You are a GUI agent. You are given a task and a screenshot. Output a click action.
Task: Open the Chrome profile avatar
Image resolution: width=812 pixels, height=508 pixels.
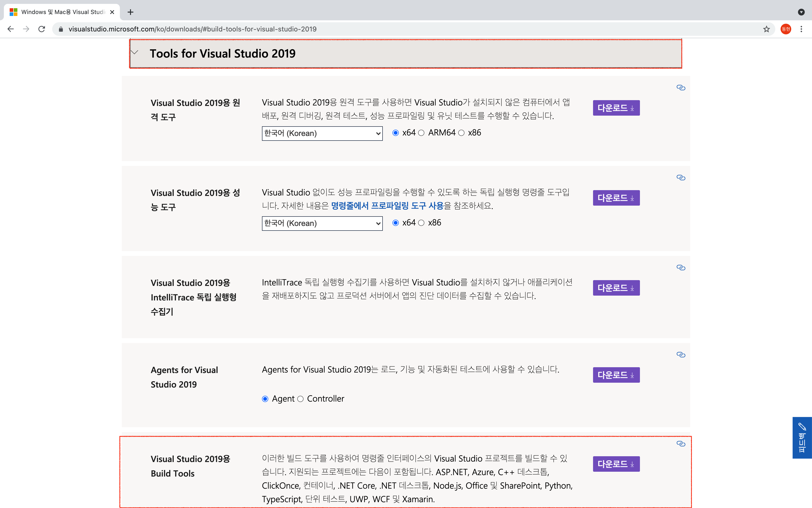[786, 29]
